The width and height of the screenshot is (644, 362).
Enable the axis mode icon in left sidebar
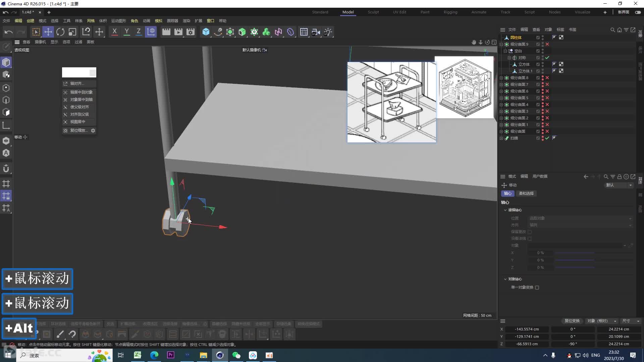coord(6,126)
